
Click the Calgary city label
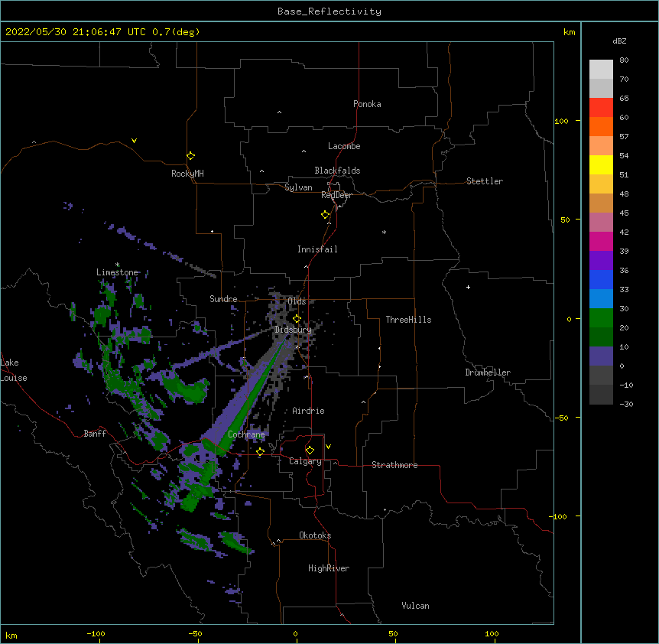pyautogui.click(x=305, y=461)
